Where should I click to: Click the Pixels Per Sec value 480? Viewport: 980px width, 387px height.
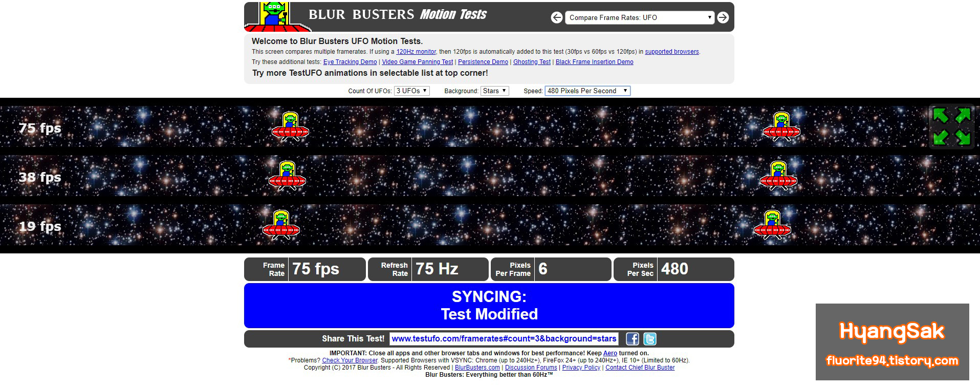(674, 269)
